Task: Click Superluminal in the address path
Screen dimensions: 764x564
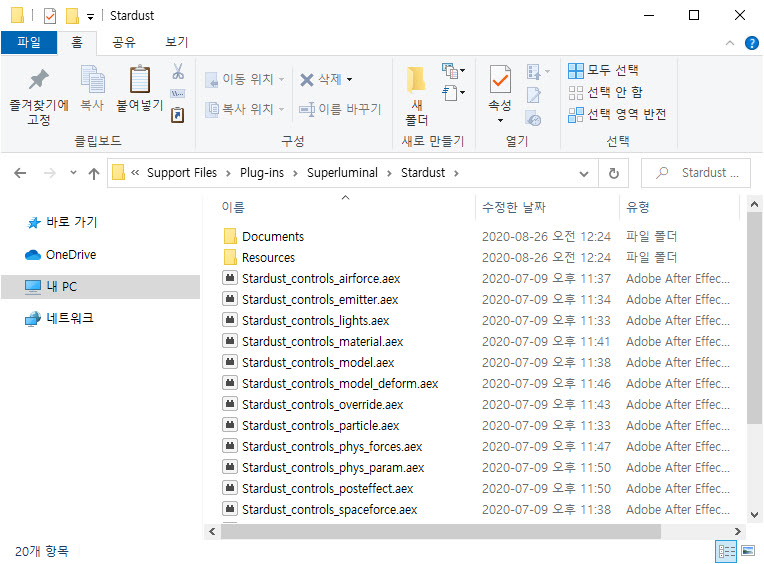Action: click(x=342, y=173)
